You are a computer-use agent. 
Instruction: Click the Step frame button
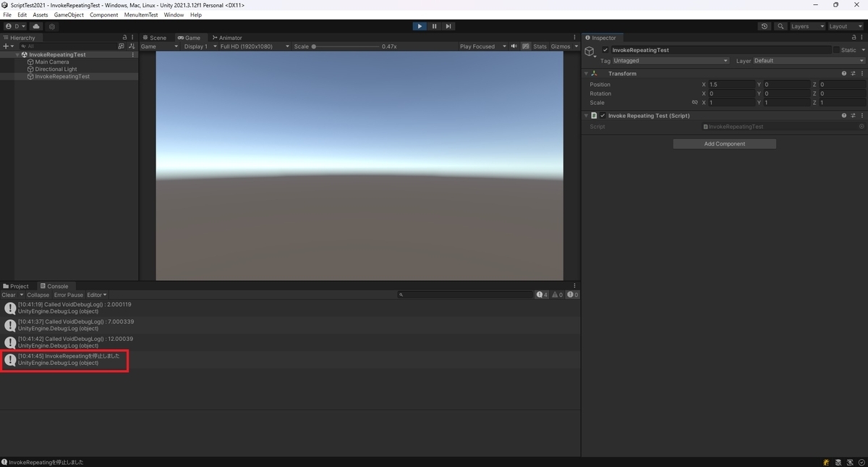(x=448, y=26)
